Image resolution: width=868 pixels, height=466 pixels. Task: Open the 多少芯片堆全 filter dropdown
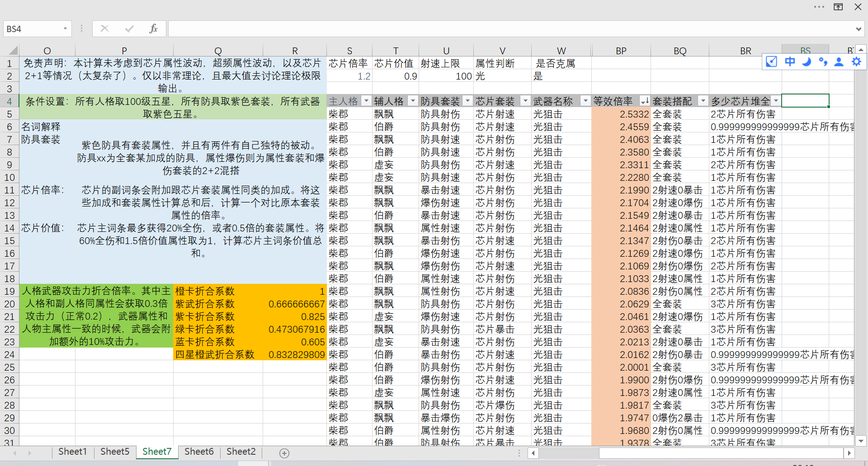[x=776, y=101]
